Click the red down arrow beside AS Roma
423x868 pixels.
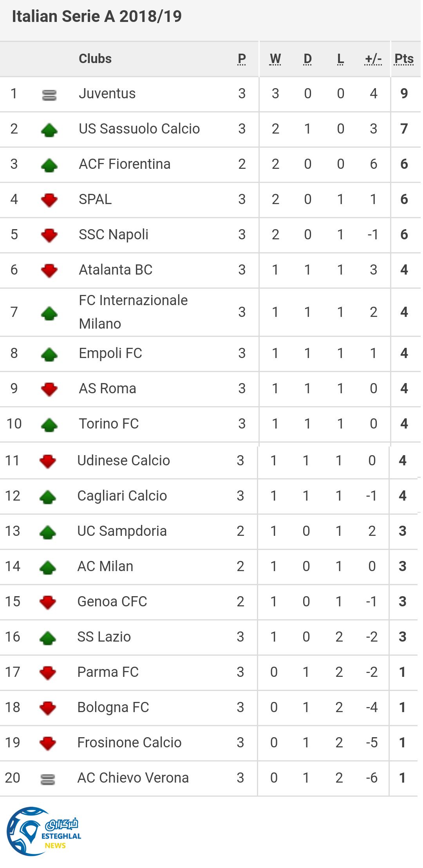[x=49, y=389]
